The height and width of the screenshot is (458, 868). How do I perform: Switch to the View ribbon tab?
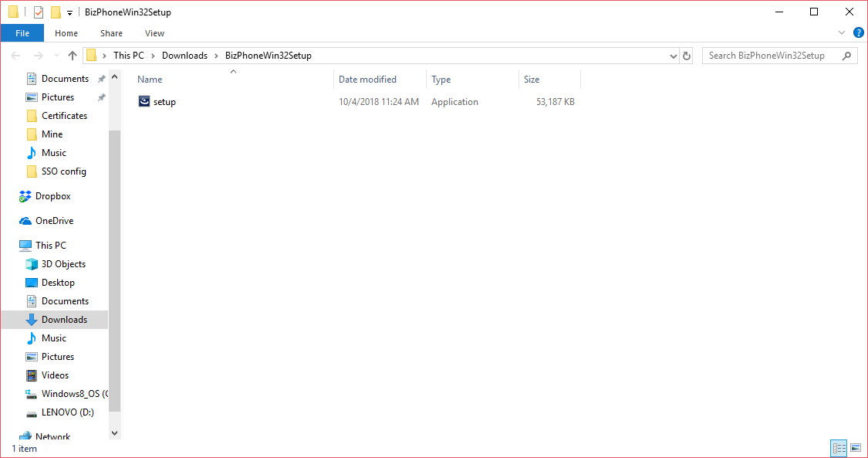tap(154, 33)
